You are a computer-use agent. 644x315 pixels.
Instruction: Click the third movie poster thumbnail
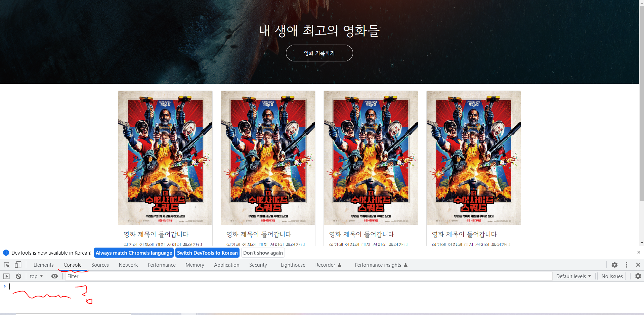pos(371,158)
